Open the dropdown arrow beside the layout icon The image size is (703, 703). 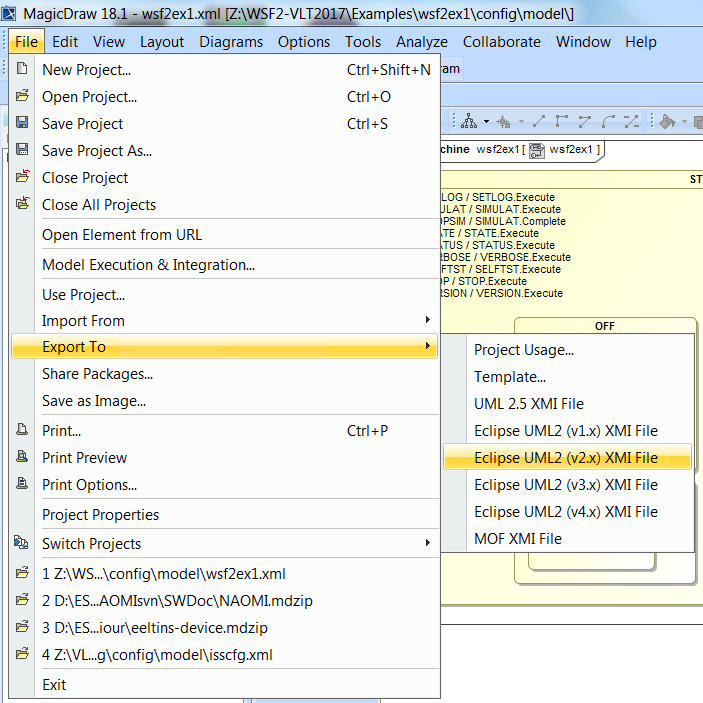486,121
